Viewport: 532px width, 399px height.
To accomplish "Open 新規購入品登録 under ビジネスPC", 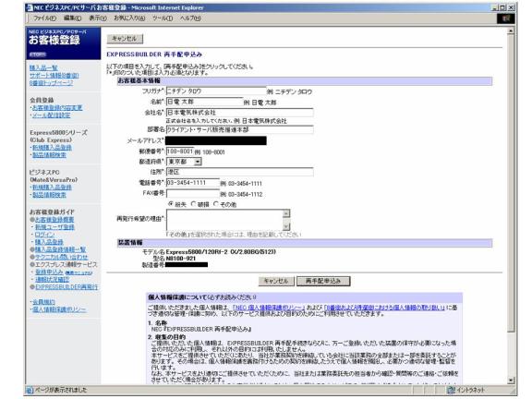I will pyautogui.click(x=52, y=187).
